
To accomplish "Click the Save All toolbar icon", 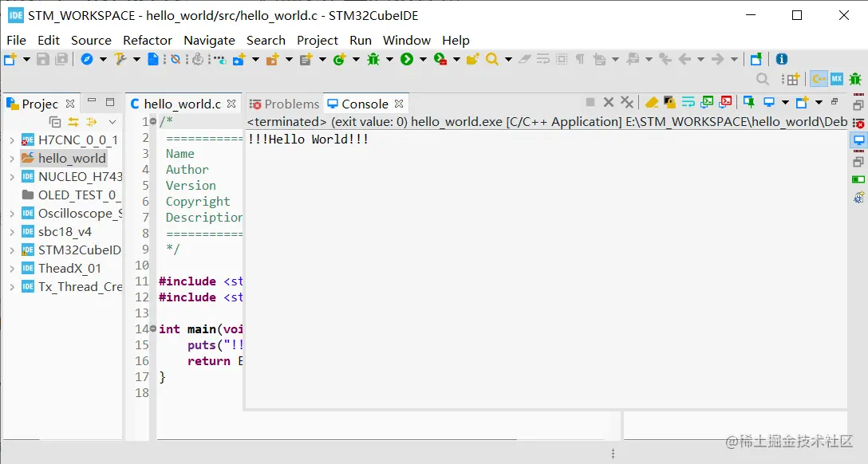I will 61,59.
